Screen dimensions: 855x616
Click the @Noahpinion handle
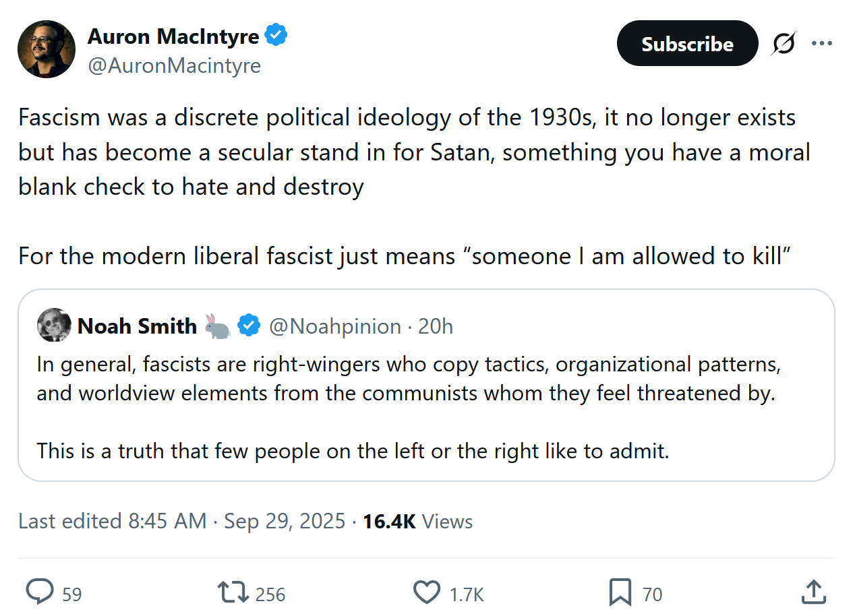coord(335,326)
